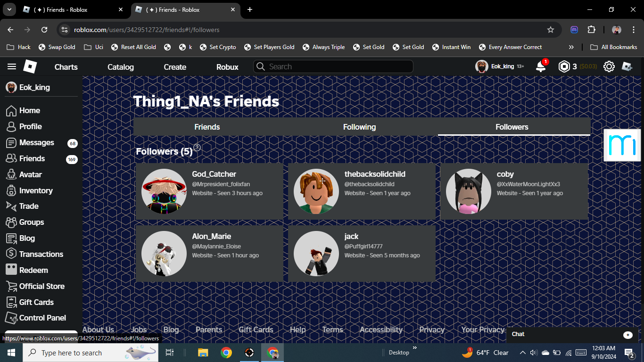Open the Instant Win bookmark
Screen dimensions: 644x362
[451, 47]
